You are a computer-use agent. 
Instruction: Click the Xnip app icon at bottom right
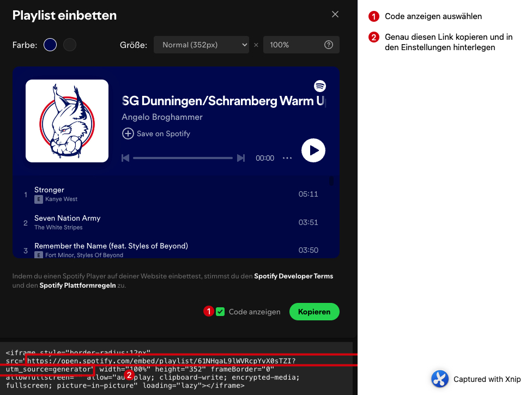[x=439, y=379]
